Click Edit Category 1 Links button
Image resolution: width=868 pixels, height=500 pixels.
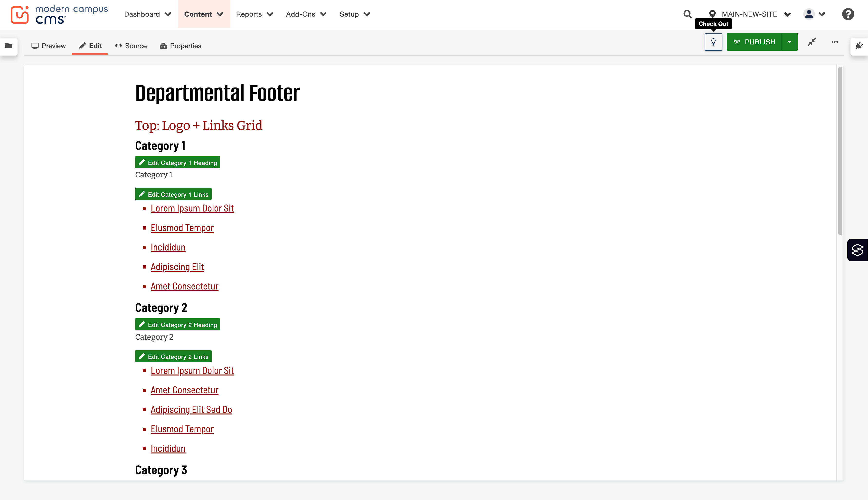click(173, 194)
